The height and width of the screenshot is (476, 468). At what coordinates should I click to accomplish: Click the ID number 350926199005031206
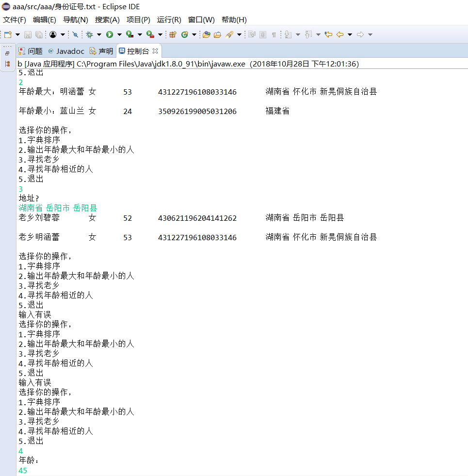click(197, 112)
